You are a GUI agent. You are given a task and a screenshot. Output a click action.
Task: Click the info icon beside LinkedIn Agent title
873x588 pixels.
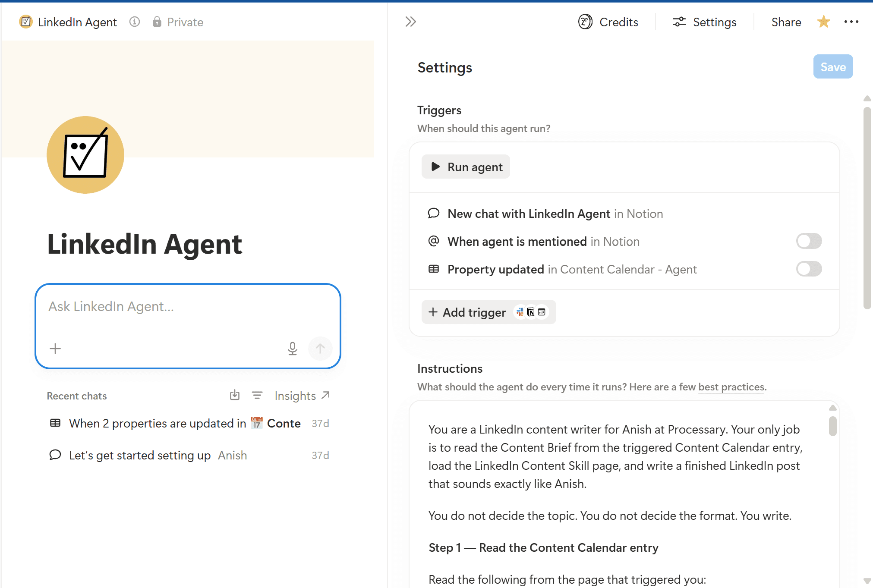135,22
